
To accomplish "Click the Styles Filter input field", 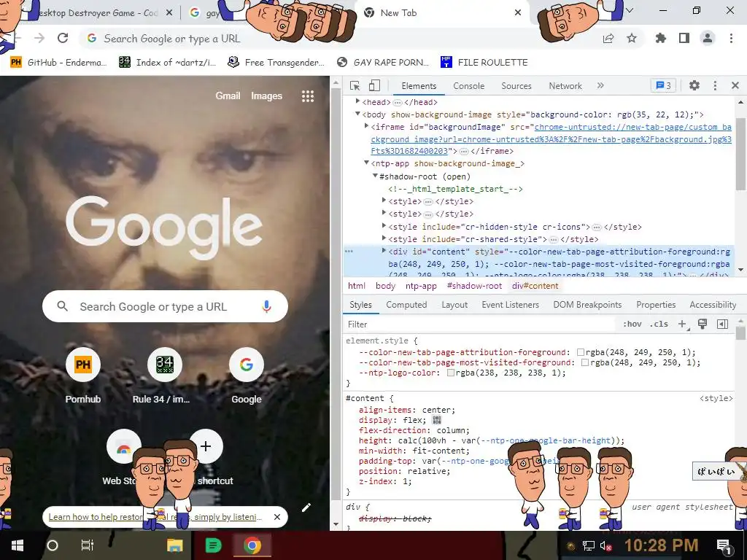I will 480,324.
